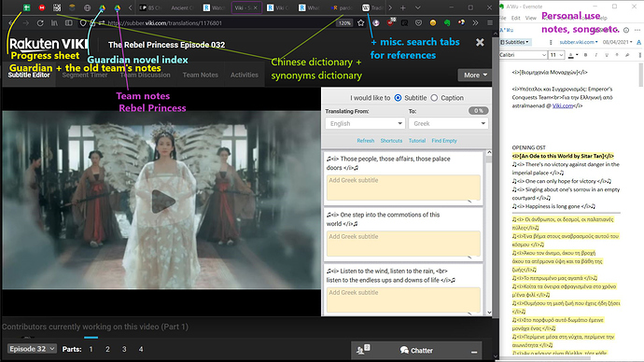Open a new browser tab
The height and width of the screenshot is (362, 644).
[403, 7]
